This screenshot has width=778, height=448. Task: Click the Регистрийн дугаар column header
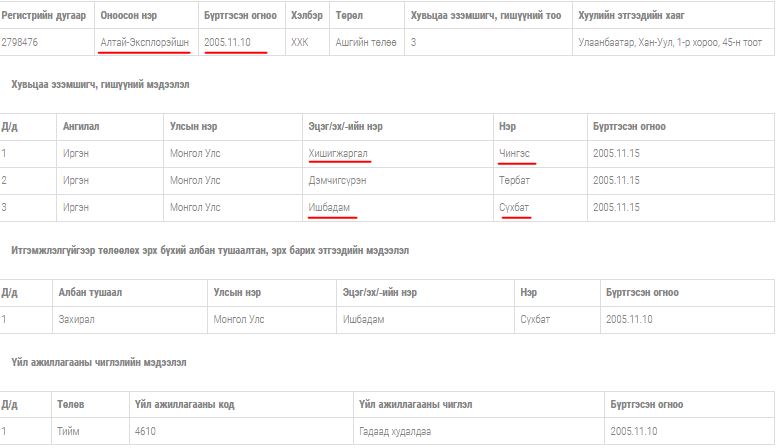click(x=44, y=16)
